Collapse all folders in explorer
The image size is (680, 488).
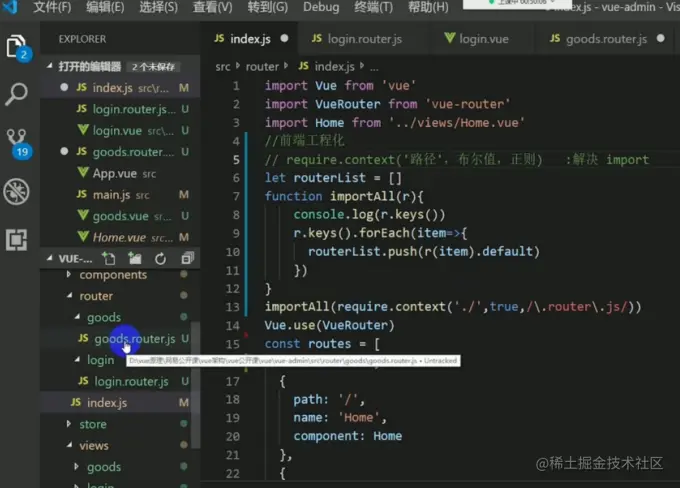pos(187,259)
